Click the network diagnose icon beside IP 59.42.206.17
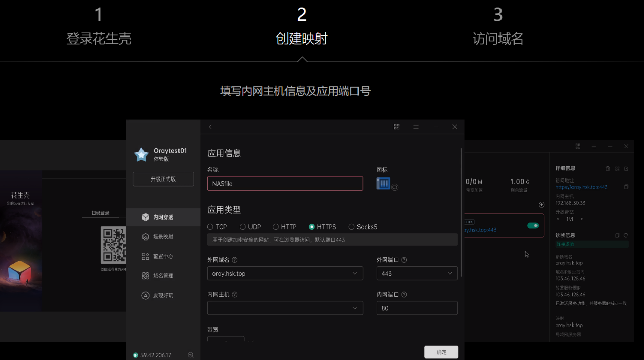 click(191, 355)
